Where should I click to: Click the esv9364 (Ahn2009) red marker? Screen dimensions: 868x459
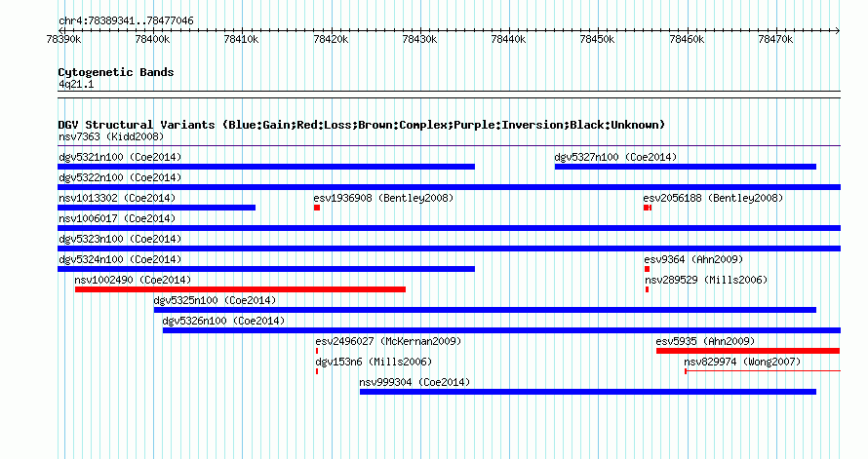tap(648, 269)
